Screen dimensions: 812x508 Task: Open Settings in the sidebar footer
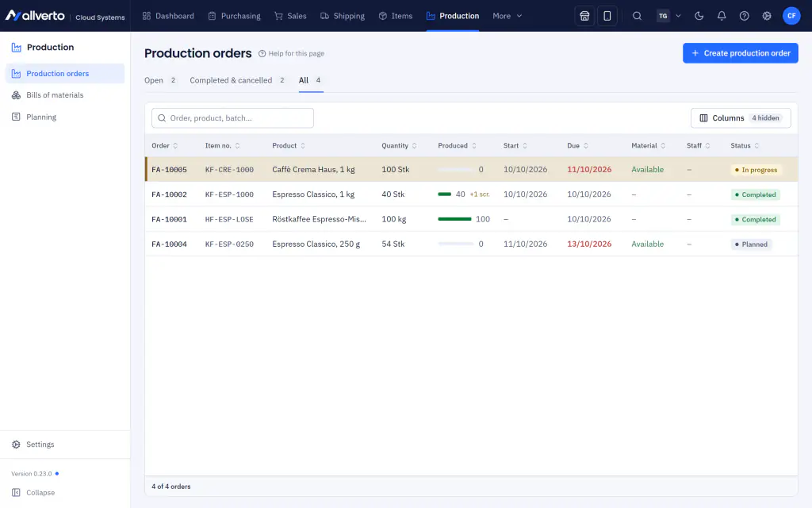65,444
